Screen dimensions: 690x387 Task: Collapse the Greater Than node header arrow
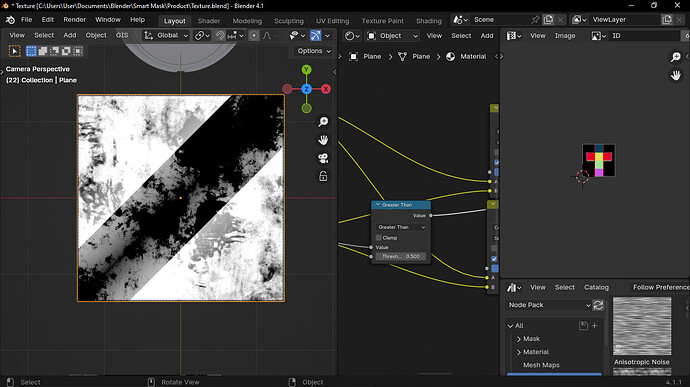(378, 205)
